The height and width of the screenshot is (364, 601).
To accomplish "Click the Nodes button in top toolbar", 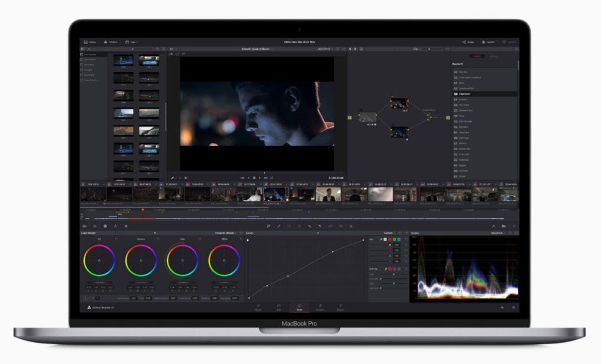I will (468, 42).
